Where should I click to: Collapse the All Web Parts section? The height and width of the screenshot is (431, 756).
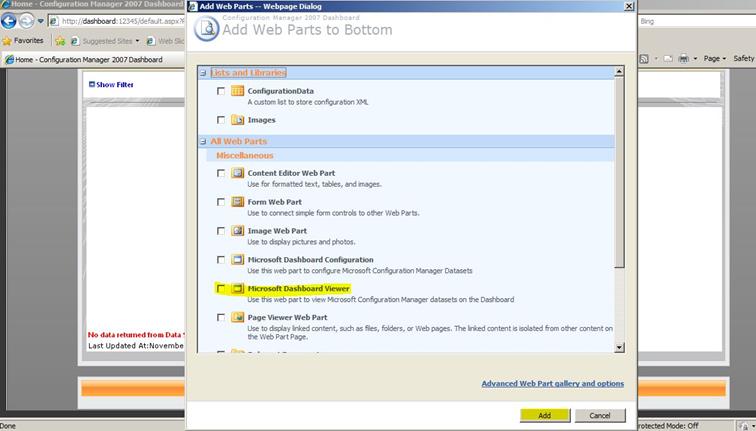pyautogui.click(x=203, y=141)
